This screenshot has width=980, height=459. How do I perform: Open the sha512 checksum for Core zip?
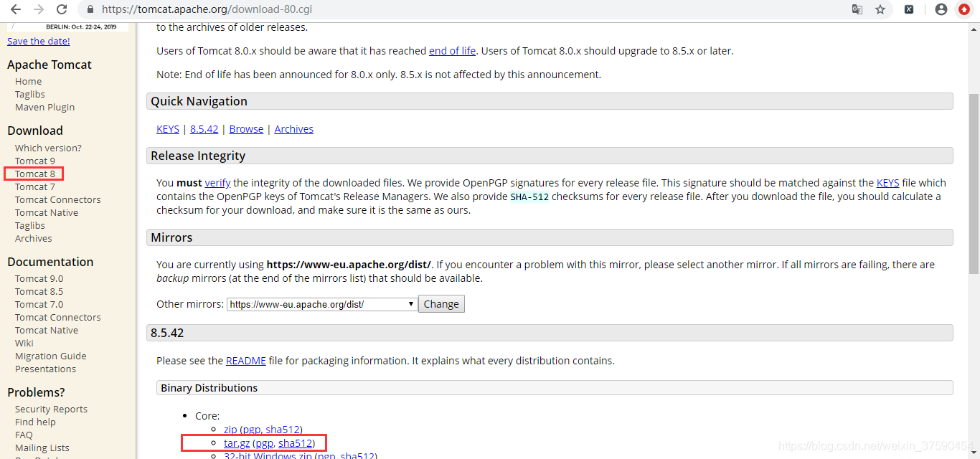point(282,430)
